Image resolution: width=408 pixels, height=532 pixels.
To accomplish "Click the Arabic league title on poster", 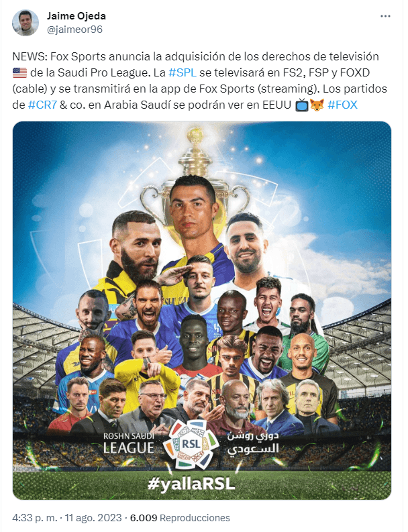I will 253,443.
